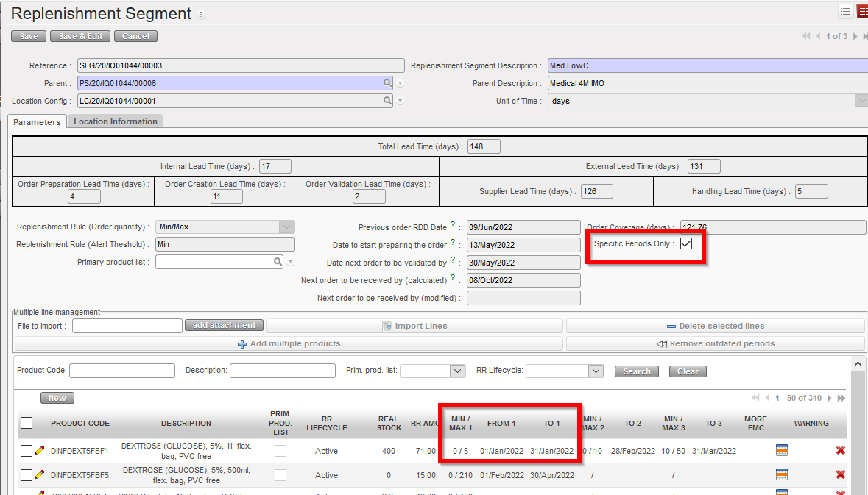Screen dimensions: 868x495
Task: Open More FMC calendar for DINFDEXT5FBF1
Action: (x=782, y=451)
